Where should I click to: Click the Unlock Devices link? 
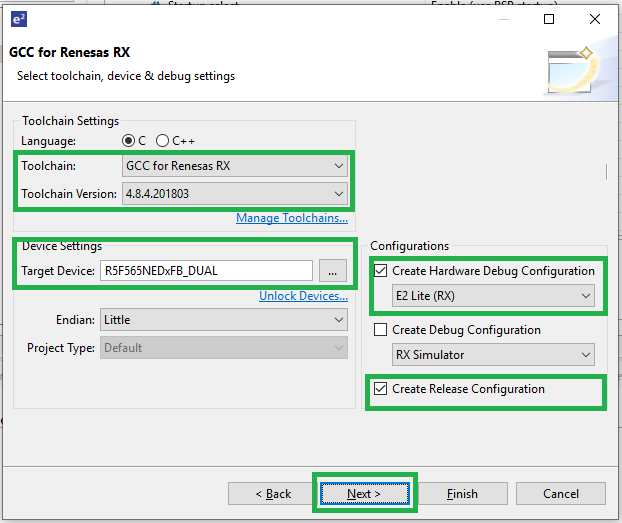pyautogui.click(x=303, y=296)
